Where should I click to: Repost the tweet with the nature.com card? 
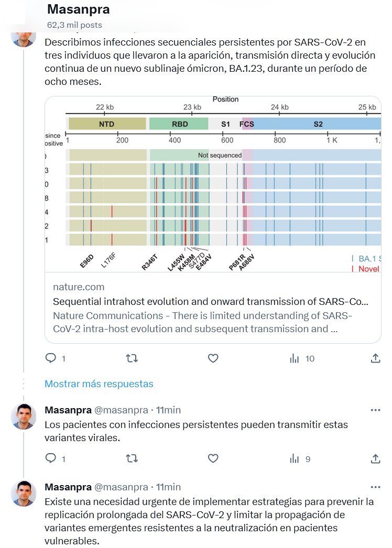click(x=133, y=358)
